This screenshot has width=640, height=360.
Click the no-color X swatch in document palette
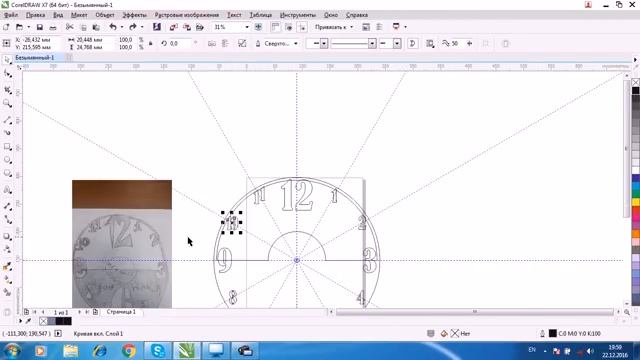click(43, 321)
